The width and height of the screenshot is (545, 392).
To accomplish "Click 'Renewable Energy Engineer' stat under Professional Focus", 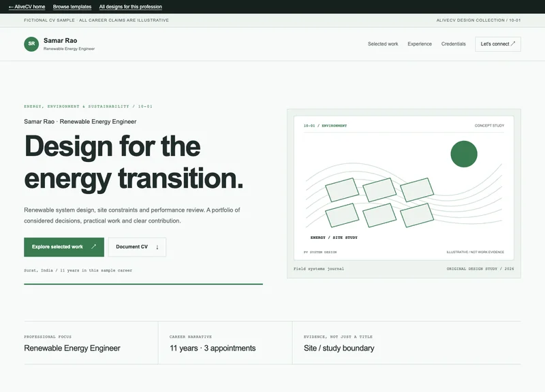I will (x=72, y=348).
